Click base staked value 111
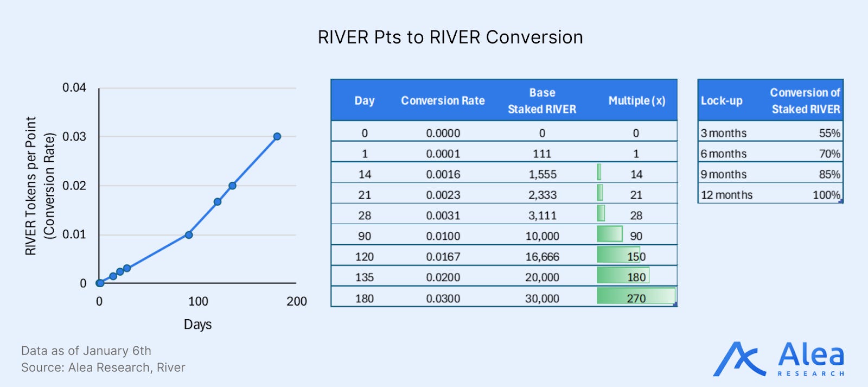Screen dimensions: 868x387 [542, 154]
